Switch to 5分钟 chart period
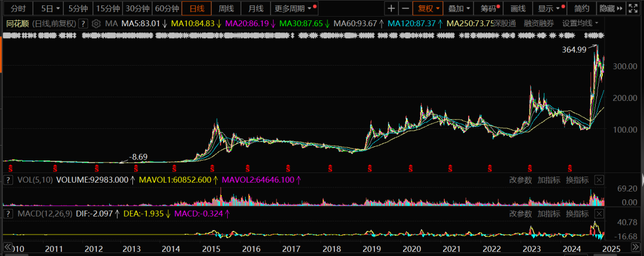The width and height of the screenshot is (644, 256). (x=78, y=8)
